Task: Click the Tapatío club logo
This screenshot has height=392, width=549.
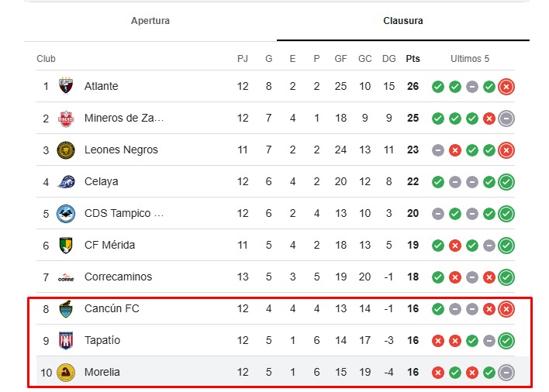Action: coord(66,340)
